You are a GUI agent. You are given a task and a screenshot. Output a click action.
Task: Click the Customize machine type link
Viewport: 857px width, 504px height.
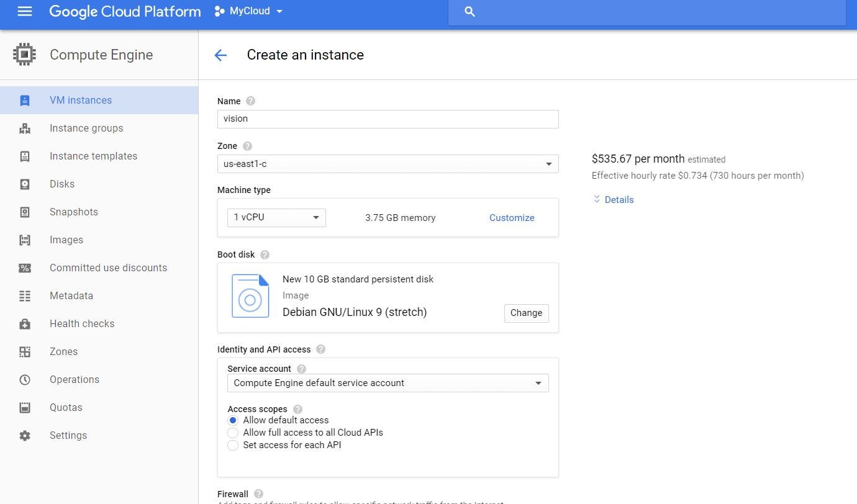(512, 218)
